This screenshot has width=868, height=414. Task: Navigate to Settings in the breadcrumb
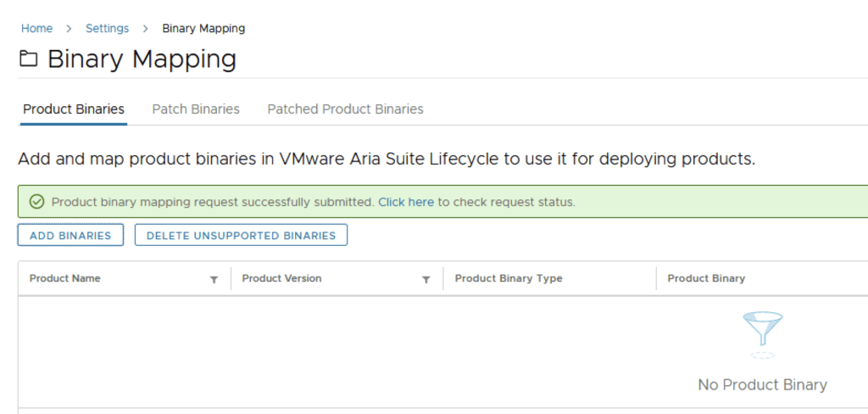point(107,28)
